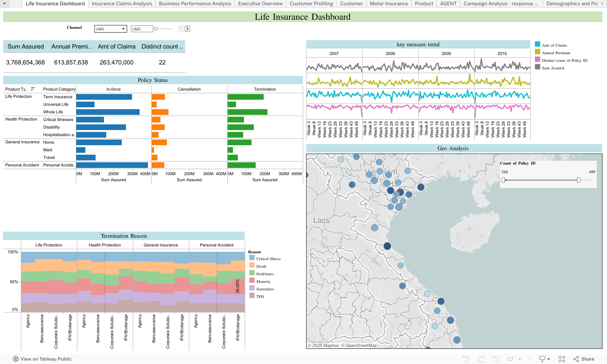Open the Channel dropdown
Image resolution: width=607 pixels, height=364 pixels.
[110, 29]
